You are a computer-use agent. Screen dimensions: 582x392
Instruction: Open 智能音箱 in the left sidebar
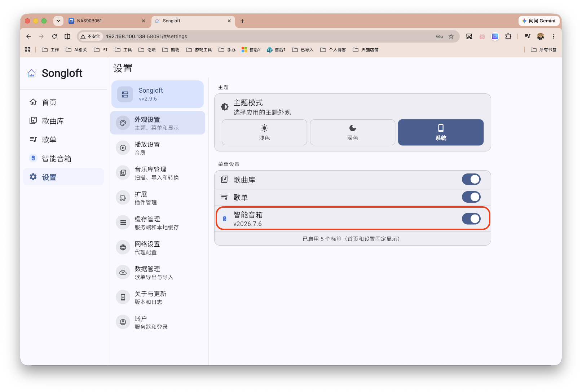coord(63,158)
